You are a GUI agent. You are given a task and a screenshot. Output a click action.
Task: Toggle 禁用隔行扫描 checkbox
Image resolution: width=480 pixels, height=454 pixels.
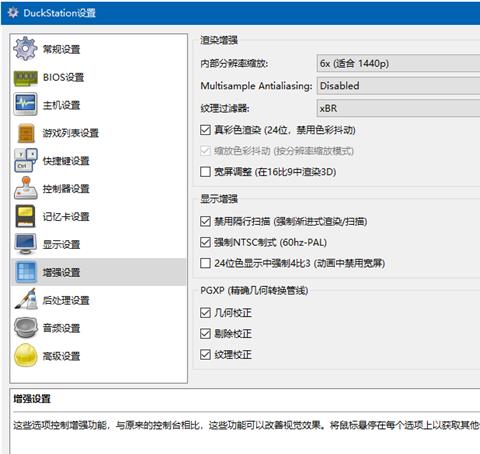[x=205, y=221]
